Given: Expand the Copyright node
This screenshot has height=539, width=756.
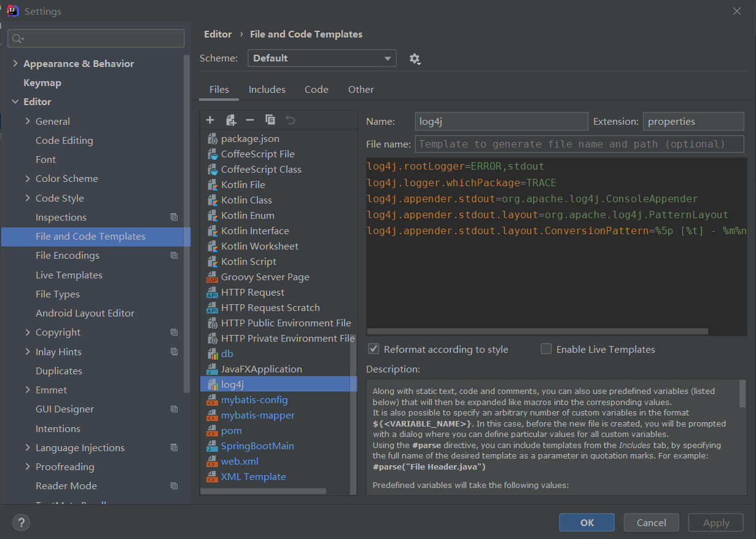Looking at the screenshot, I should pos(28,332).
